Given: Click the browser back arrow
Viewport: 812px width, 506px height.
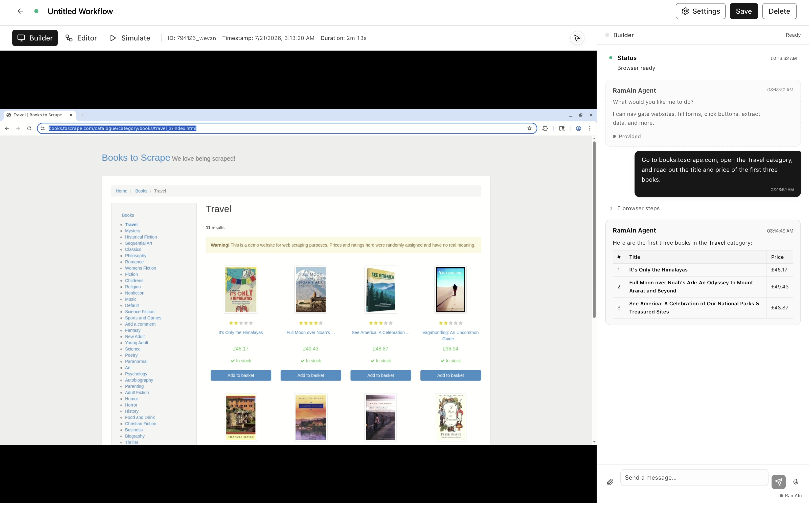Looking at the screenshot, I should (7, 129).
